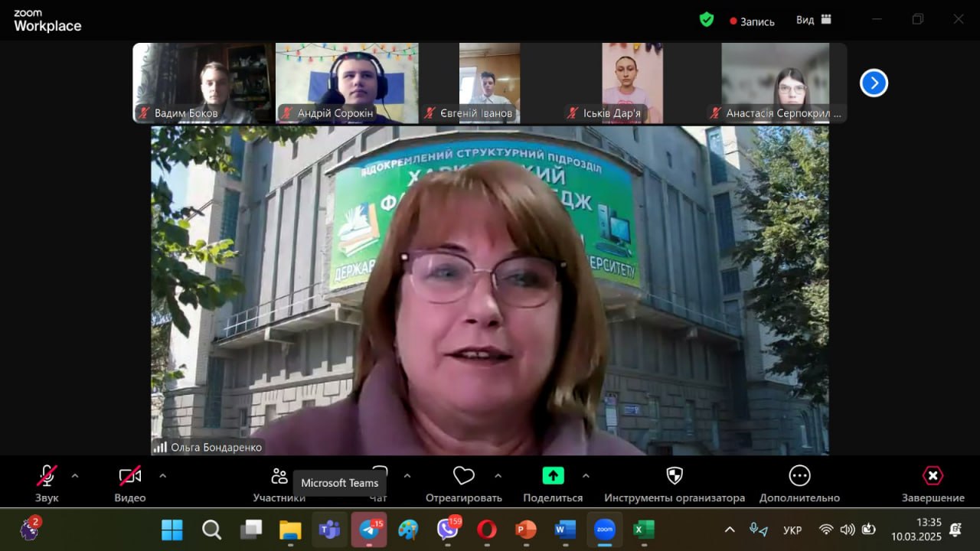Click the green Поделиться share screen icon
This screenshot has width=980, height=551.
pyautogui.click(x=553, y=476)
